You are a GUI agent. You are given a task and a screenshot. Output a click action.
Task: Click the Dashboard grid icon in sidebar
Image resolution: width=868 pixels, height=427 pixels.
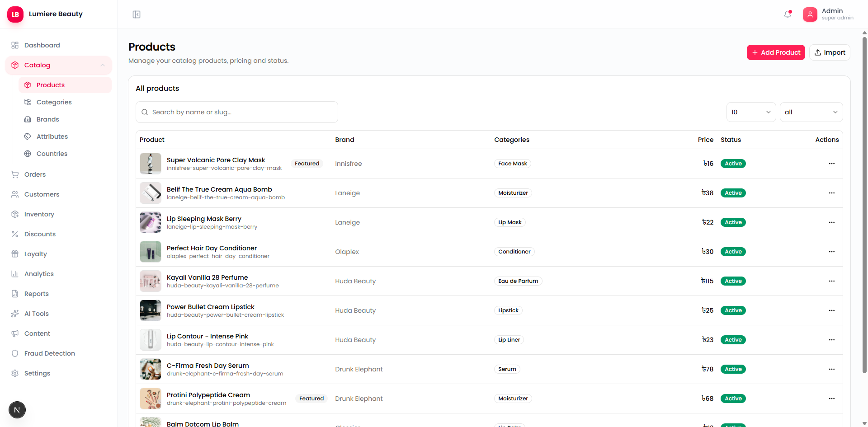point(15,45)
